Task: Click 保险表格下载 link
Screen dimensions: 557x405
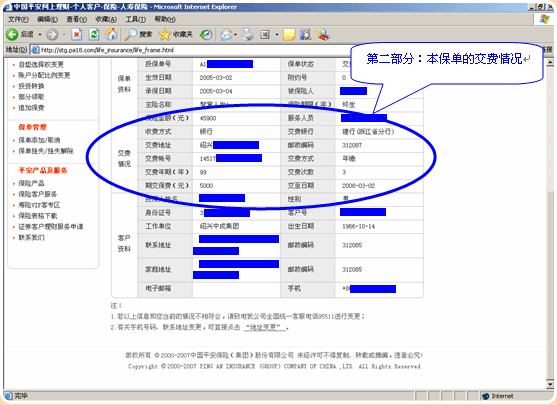Action: coord(38,216)
